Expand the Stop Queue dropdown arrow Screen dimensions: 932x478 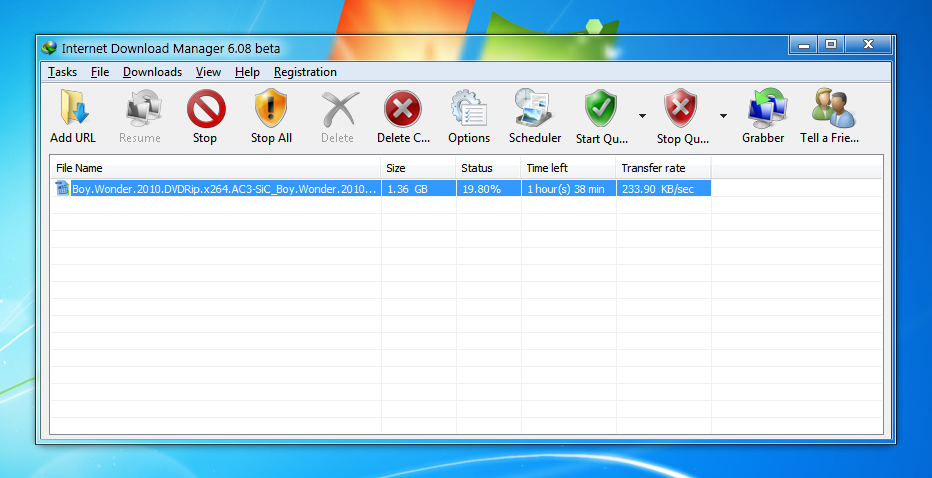pos(723,115)
